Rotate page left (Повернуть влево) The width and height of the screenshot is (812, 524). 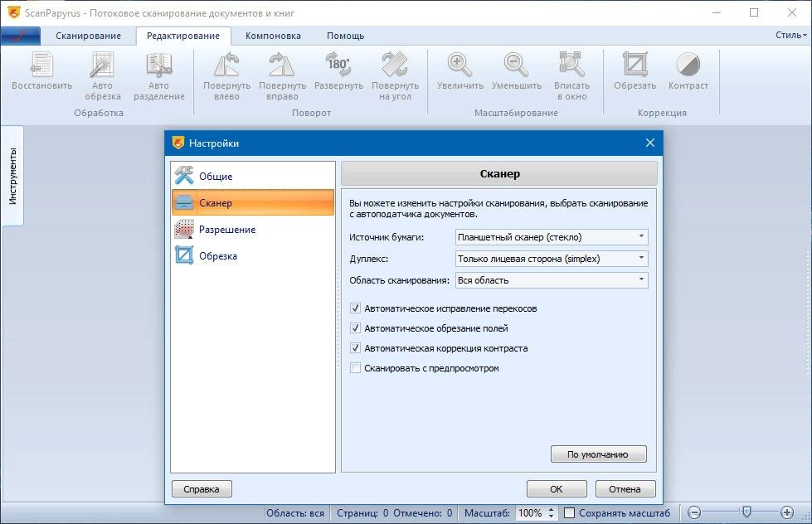click(x=226, y=76)
